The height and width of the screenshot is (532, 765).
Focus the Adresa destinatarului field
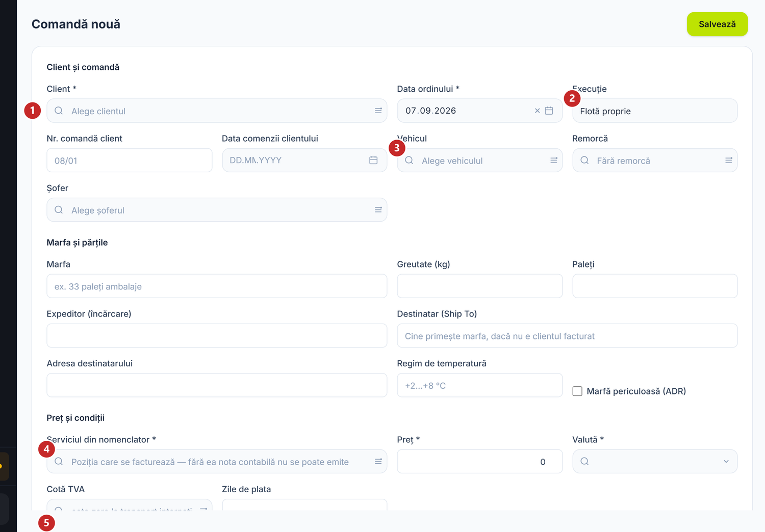217,385
